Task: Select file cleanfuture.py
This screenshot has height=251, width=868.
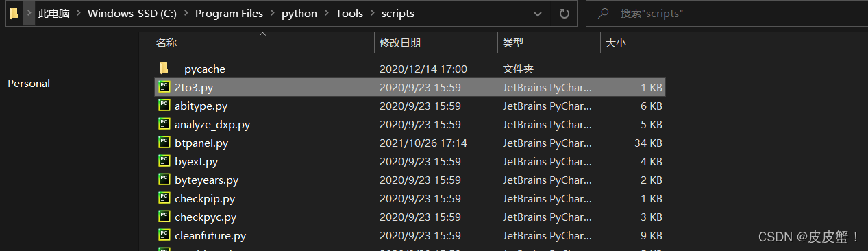Action: [210, 236]
